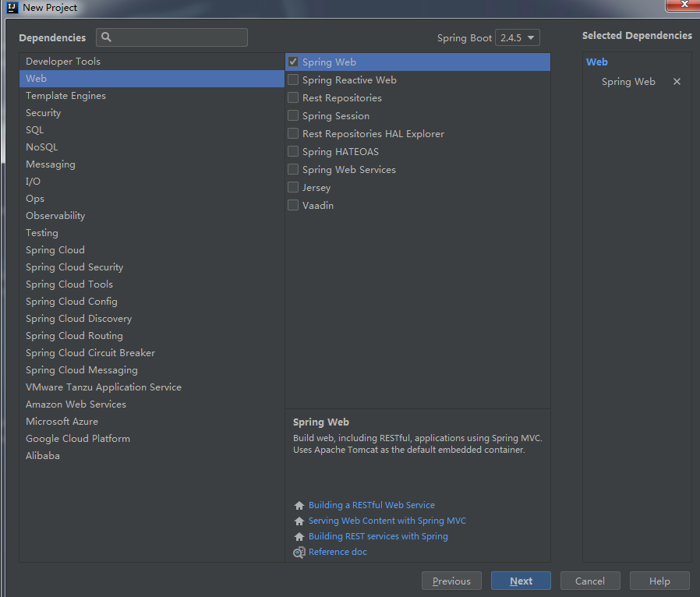Viewport: 700px width, 597px height.
Task: Choose Spring Cloud Routing category
Action: tap(152, 336)
